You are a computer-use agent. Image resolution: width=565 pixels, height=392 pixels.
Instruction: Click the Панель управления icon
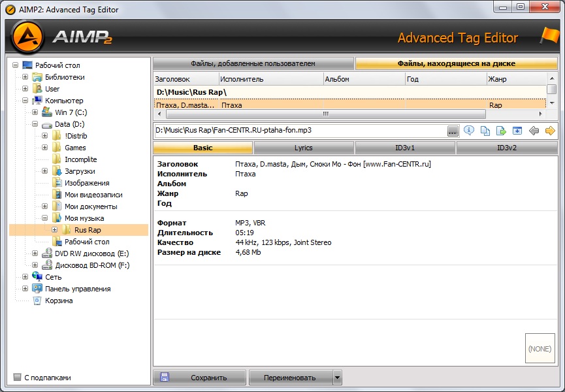click(x=37, y=289)
